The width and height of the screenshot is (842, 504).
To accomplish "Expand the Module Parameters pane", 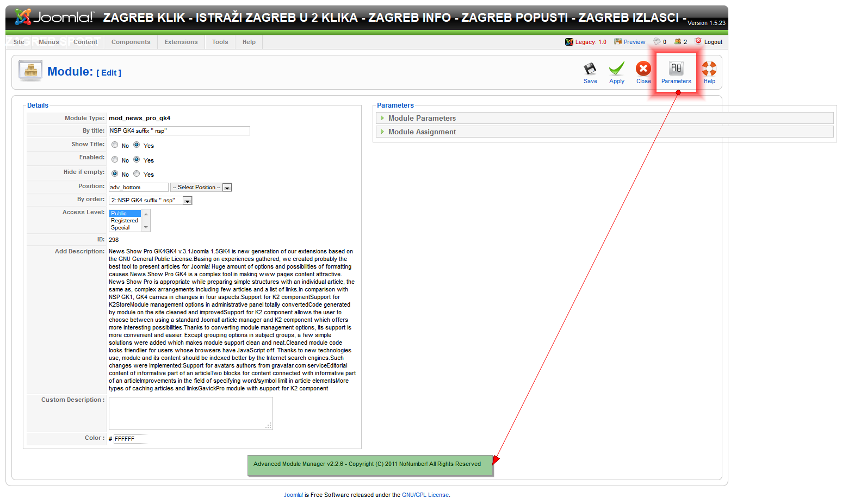I will (604, 118).
